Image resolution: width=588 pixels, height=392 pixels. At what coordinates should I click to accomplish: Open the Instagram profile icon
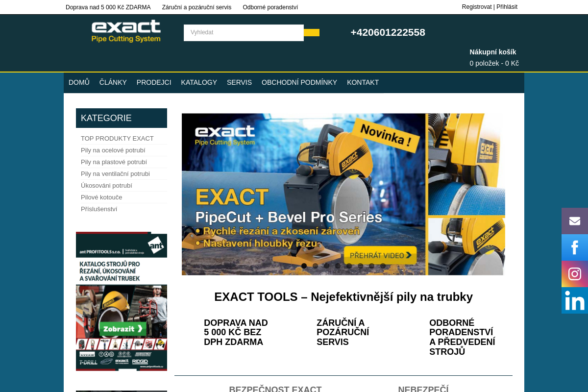[x=574, y=274]
